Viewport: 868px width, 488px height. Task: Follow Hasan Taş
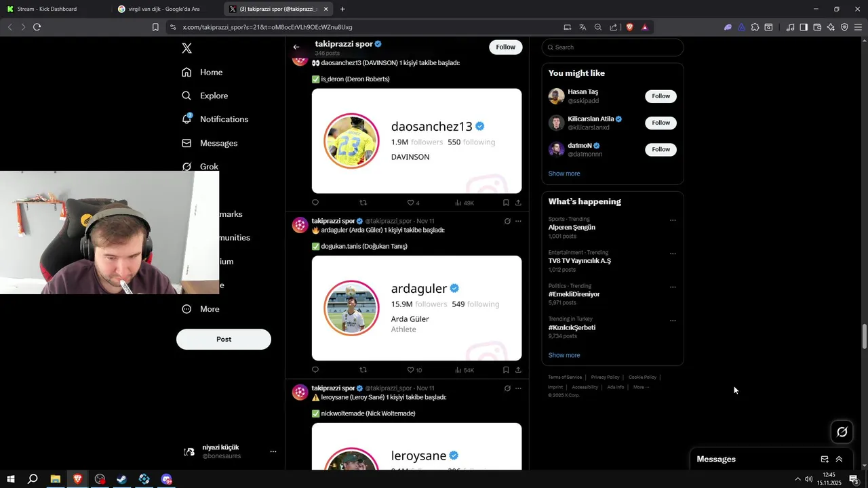[x=660, y=96]
